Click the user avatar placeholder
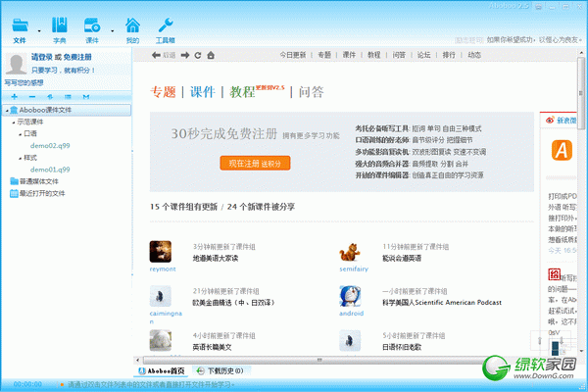 pyautogui.click(x=16, y=64)
